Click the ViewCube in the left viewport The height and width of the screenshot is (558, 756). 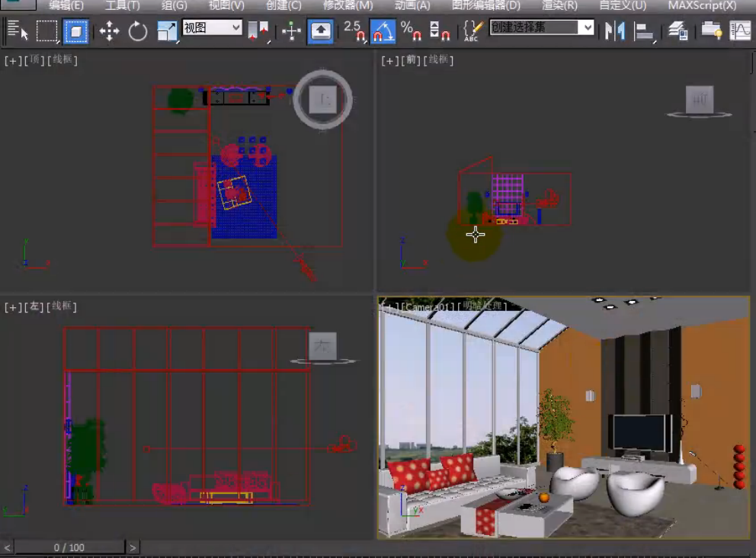coord(322,347)
